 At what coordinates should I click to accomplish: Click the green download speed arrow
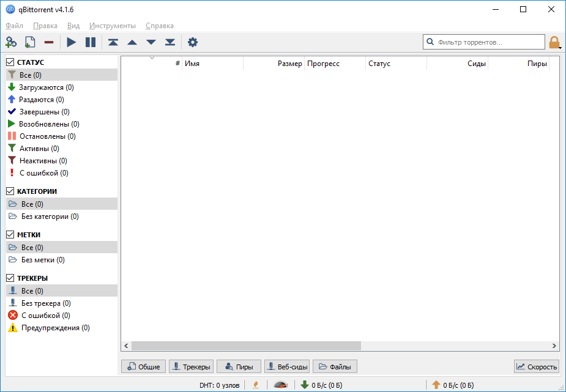tap(305, 385)
